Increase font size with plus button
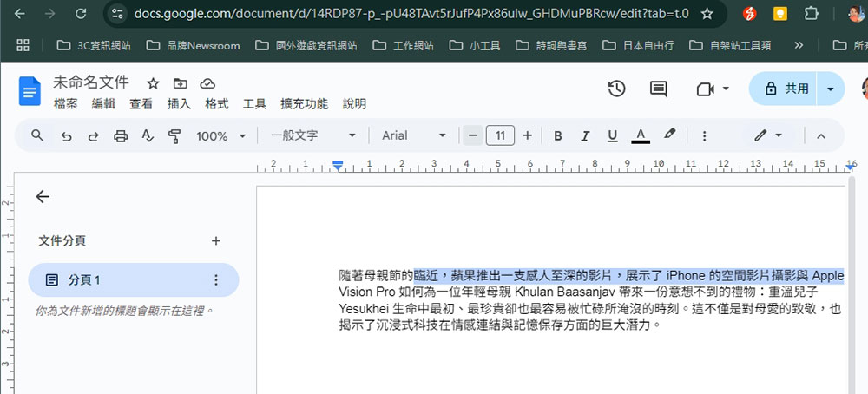Screen dimensions: 868x394 click(527, 135)
